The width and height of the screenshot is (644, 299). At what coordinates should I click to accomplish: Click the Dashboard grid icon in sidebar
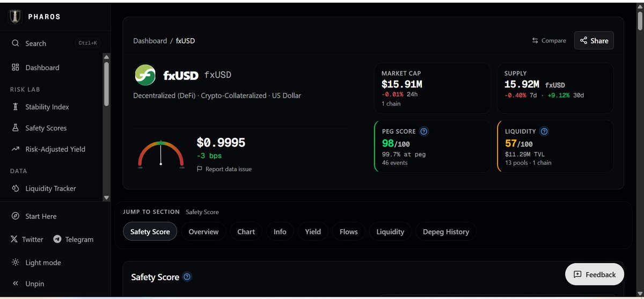(x=16, y=68)
